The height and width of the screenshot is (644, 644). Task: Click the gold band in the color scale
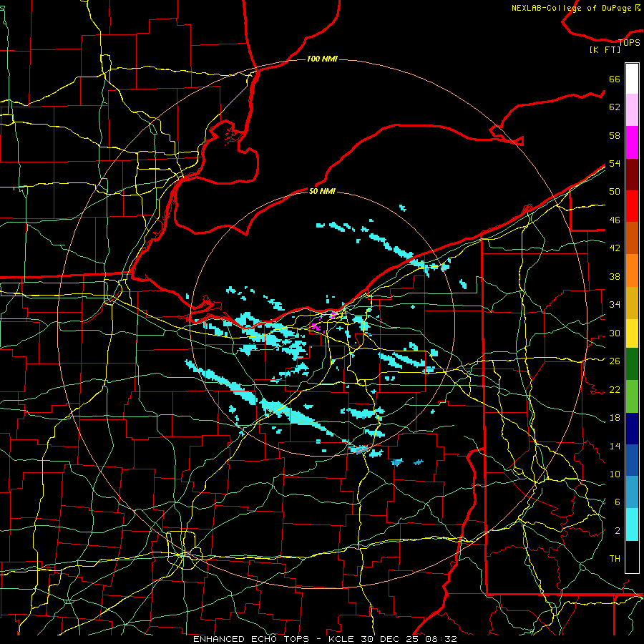pos(632,303)
